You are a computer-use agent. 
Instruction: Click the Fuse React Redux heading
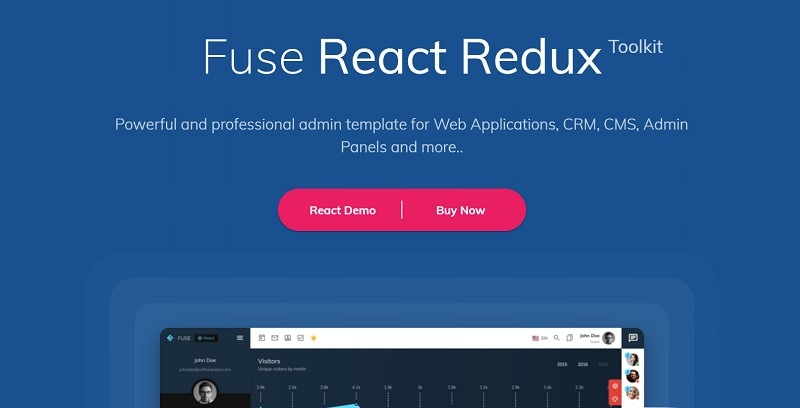pyautogui.click(x=402, y=57)
